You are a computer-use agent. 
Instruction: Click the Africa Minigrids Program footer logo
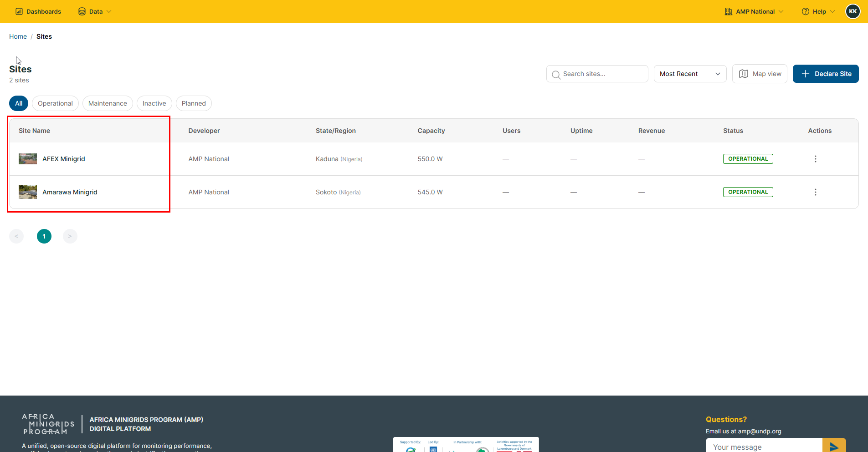point(48,424)
